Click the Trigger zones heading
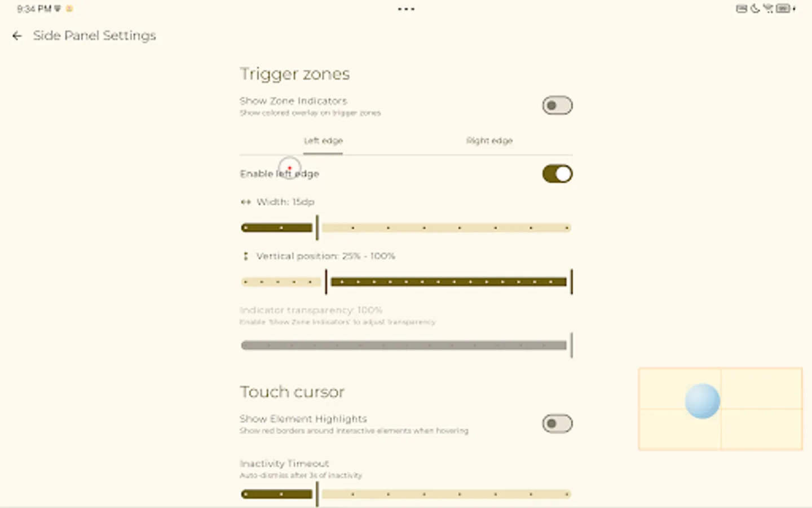 [x=294, y=73]
